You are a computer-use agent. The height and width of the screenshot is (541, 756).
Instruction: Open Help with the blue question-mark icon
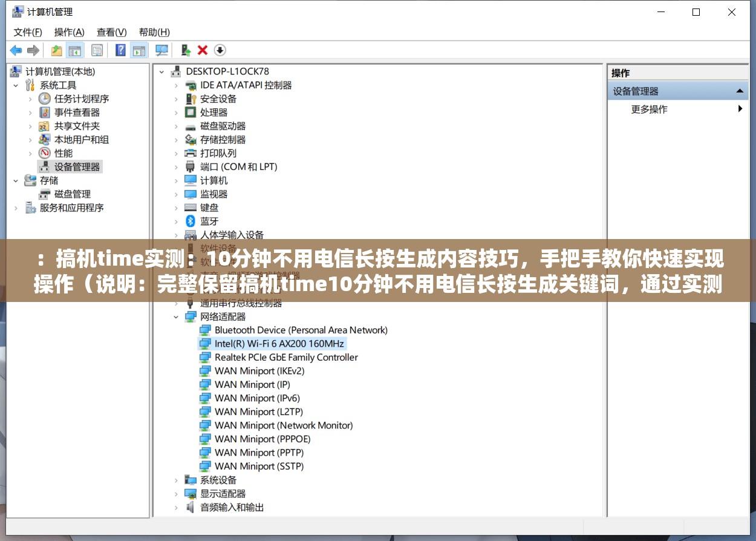click(121, 50)
